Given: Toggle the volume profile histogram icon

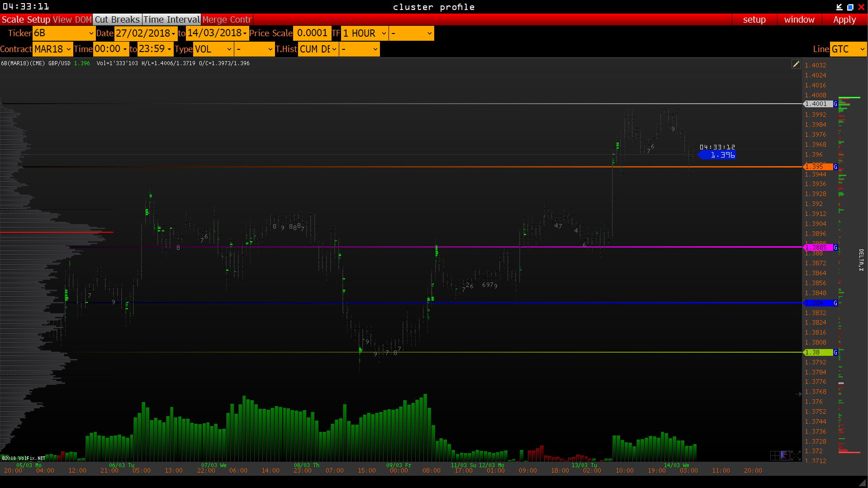Looking at the screenshot, I should point(785,455).
